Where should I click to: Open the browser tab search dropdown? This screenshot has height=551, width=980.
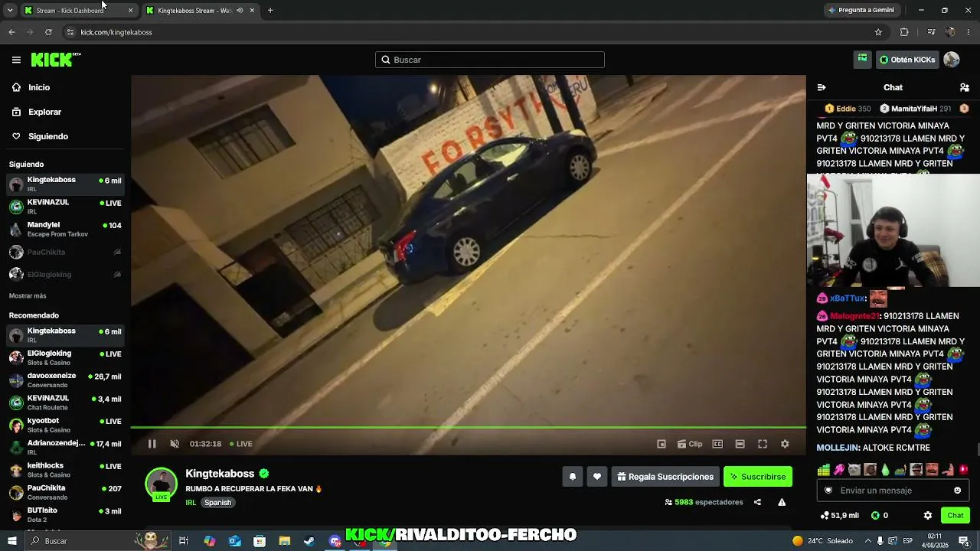pyautogui.click(x=10, y=11)
